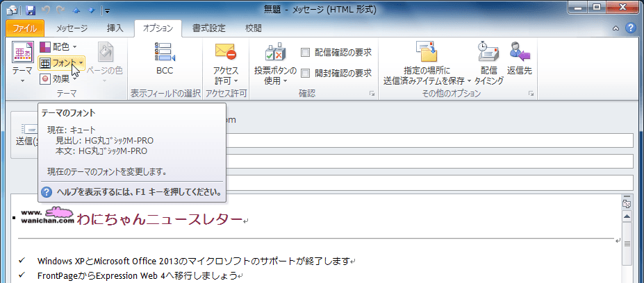Minimize the ribbon with the caret
644x283 pixels.
click(x=616, y=28)
